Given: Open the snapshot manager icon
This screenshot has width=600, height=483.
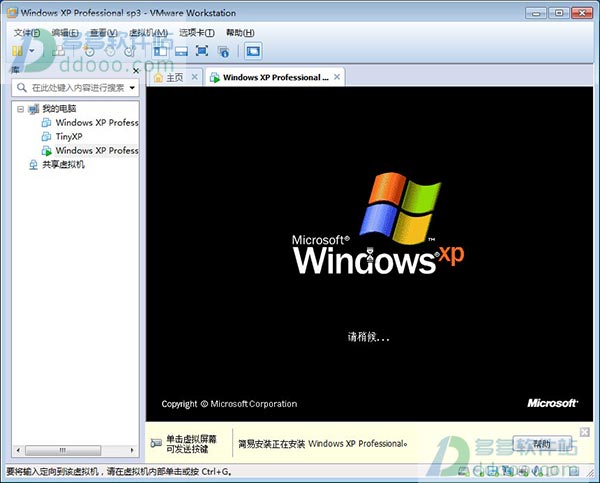Looking at the screenshot, I should (129, 51).
